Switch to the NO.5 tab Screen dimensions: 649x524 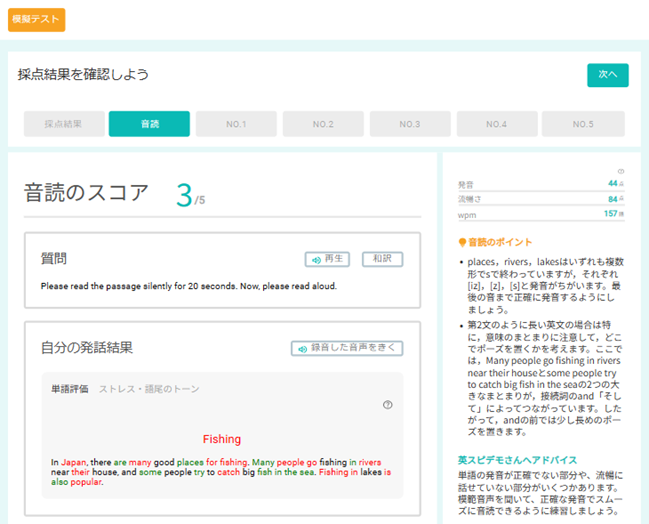click(x=583, y=124)
